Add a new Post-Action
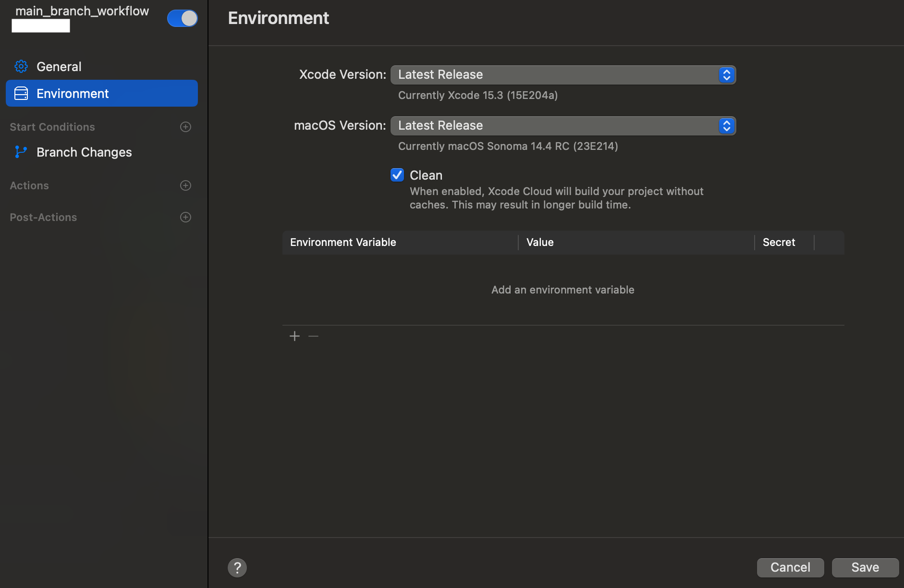 coord(185,217)
